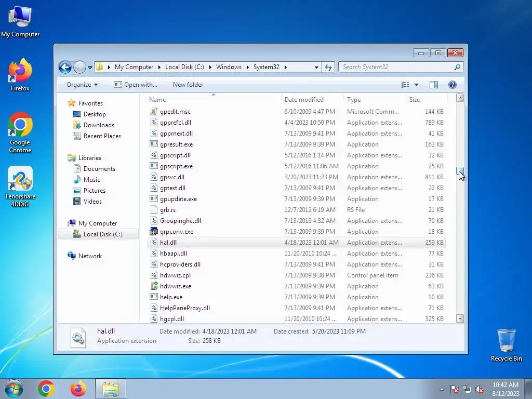
Task: Click Open with... toolbar button
Action: click(x=136, y=85)
